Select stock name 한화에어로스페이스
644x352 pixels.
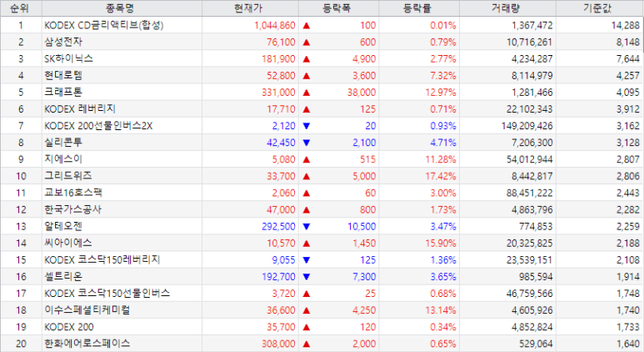tap(87, 344)
